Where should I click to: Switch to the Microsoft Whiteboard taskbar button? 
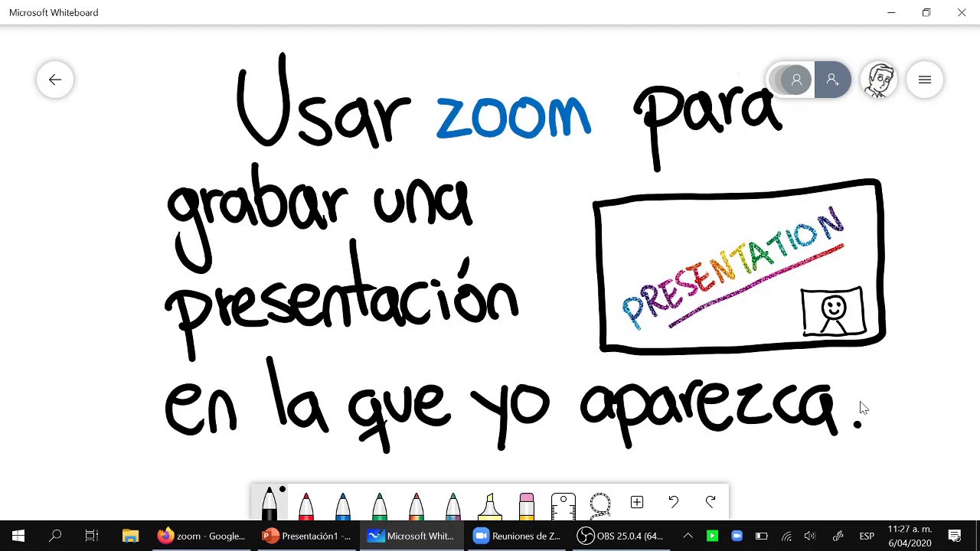[x=411, y=536]
